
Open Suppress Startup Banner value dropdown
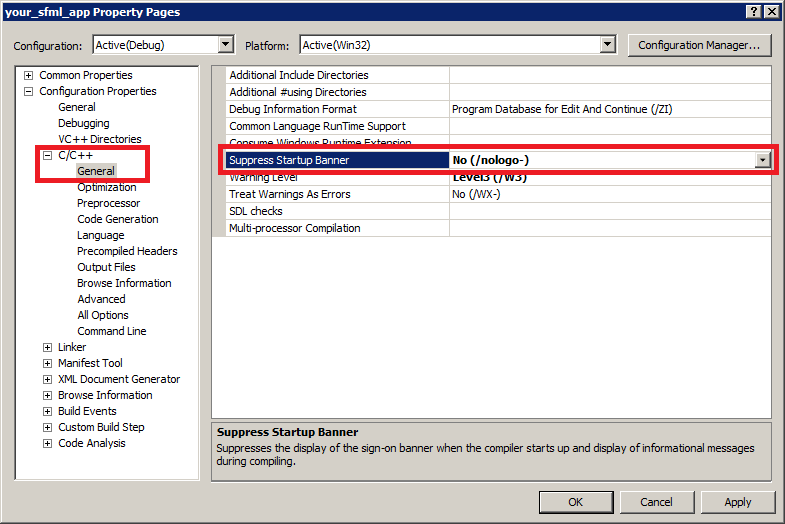click(x=762, y=160)
